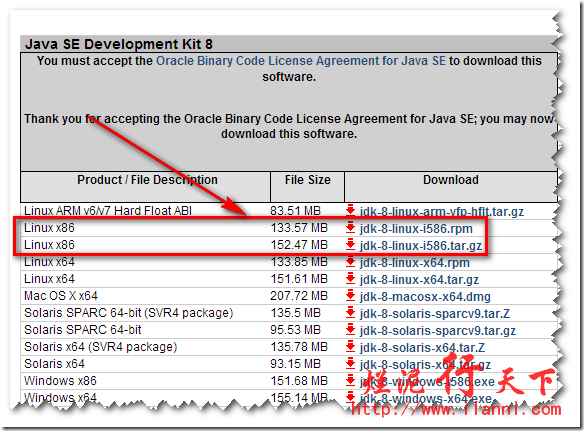Download jdk-8-solaris-sparcv9.tar.gz link

438,330
